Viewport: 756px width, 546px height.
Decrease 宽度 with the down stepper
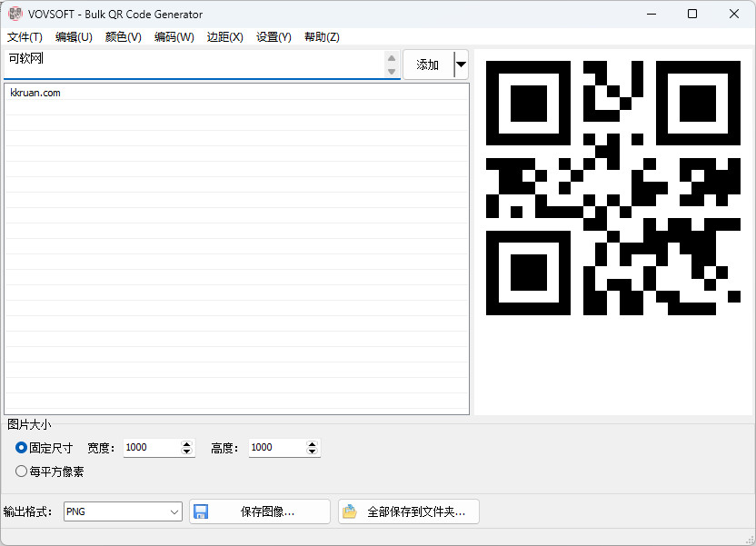click(186, 452)
